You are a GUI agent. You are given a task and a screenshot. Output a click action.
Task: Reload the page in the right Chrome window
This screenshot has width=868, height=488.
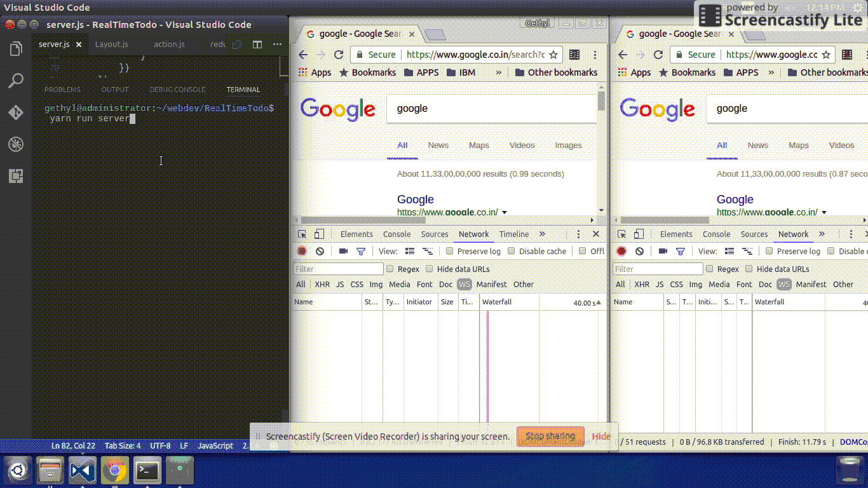pyautogui.click(x=658, y=55)
